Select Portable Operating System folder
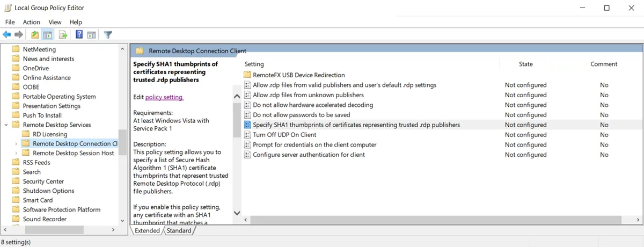Viewport: 644px width, 247px height. (x=59, y=97)
